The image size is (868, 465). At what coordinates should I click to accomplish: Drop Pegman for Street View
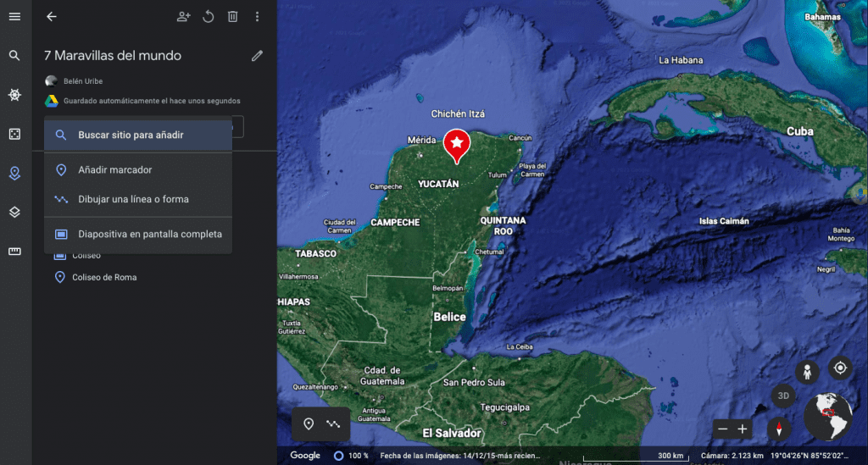point(807,372)
